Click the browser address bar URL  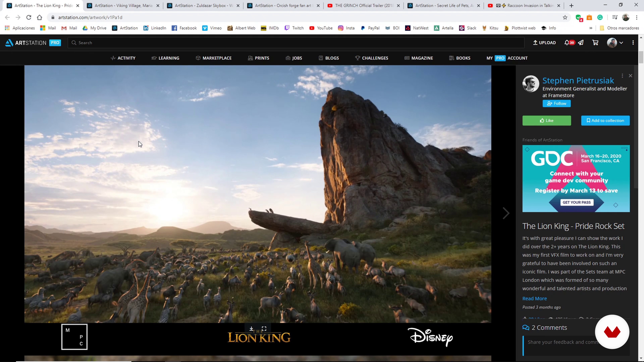tap(90, 17)
